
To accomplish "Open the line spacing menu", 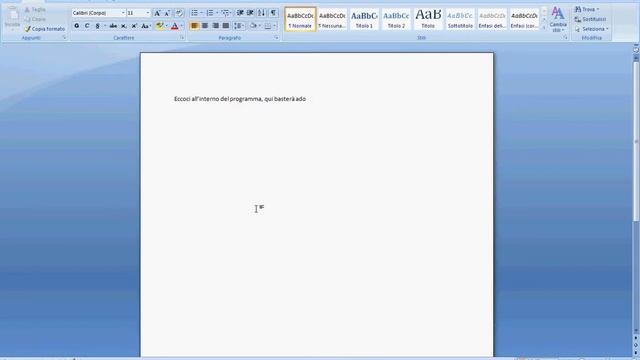I will point(239,26).
